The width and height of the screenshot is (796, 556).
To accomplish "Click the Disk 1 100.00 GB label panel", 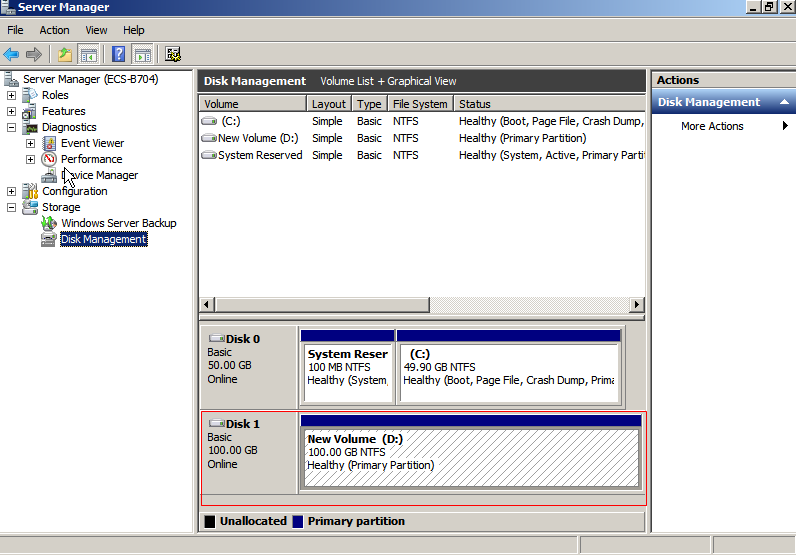I will pos(249,452).
